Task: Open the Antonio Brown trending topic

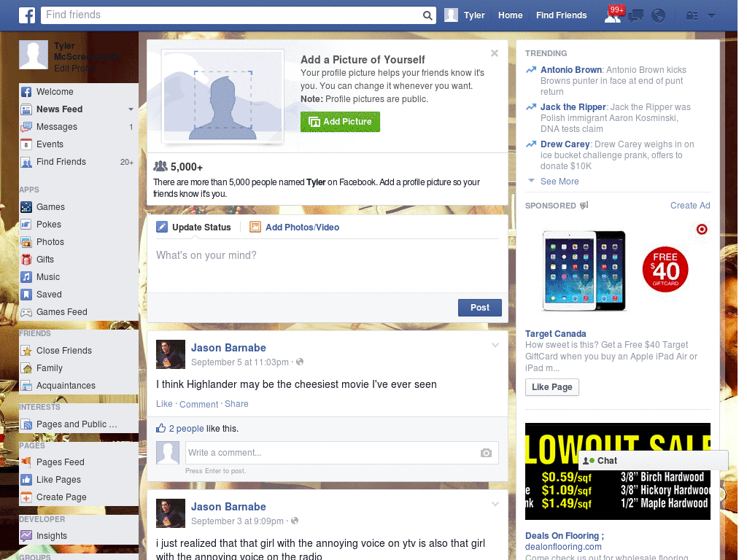Action: [x=570, y=70]
